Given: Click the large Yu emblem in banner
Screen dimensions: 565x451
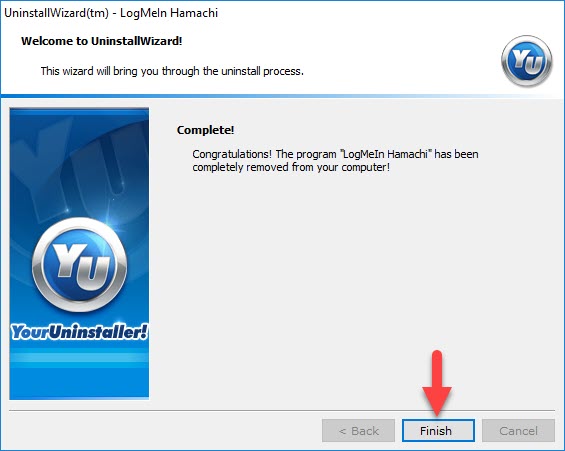Looking at the screenshot, I should pos(79,265).
